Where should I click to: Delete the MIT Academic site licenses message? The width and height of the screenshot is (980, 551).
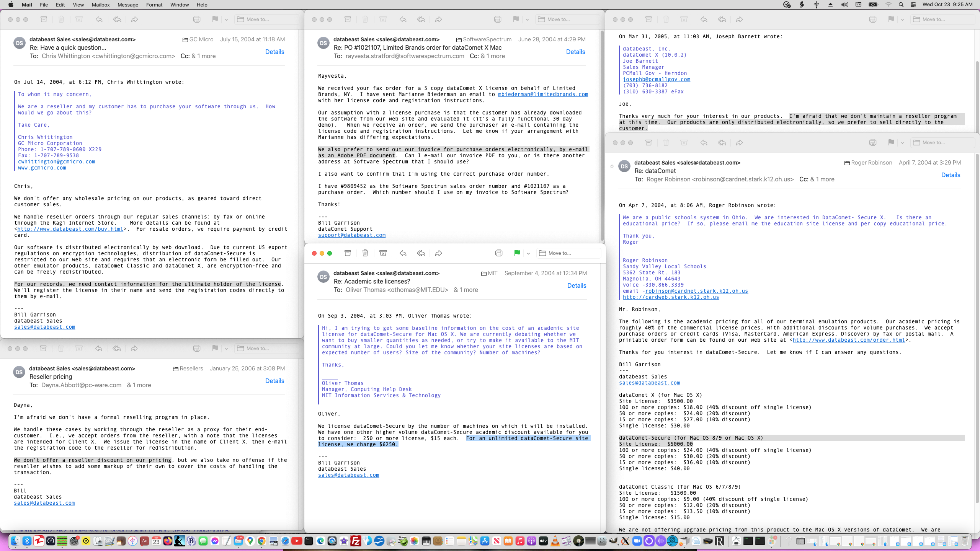point(365,253)
